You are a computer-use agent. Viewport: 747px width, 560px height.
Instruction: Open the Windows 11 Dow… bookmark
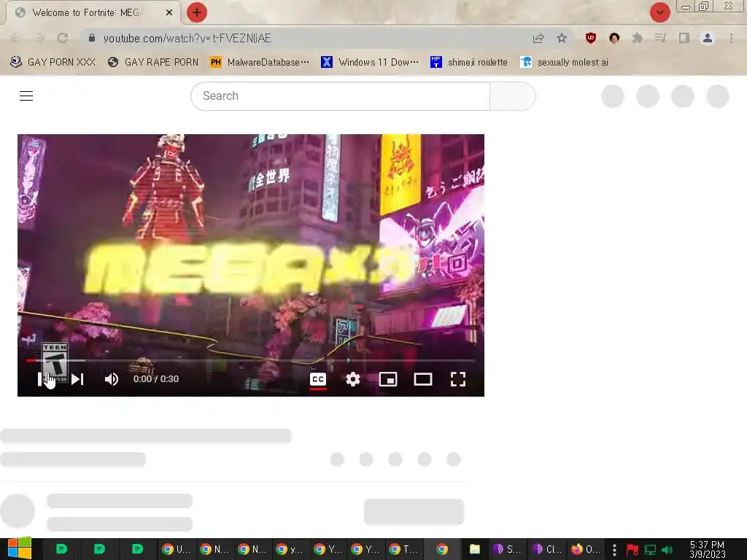tap(370, 62)
